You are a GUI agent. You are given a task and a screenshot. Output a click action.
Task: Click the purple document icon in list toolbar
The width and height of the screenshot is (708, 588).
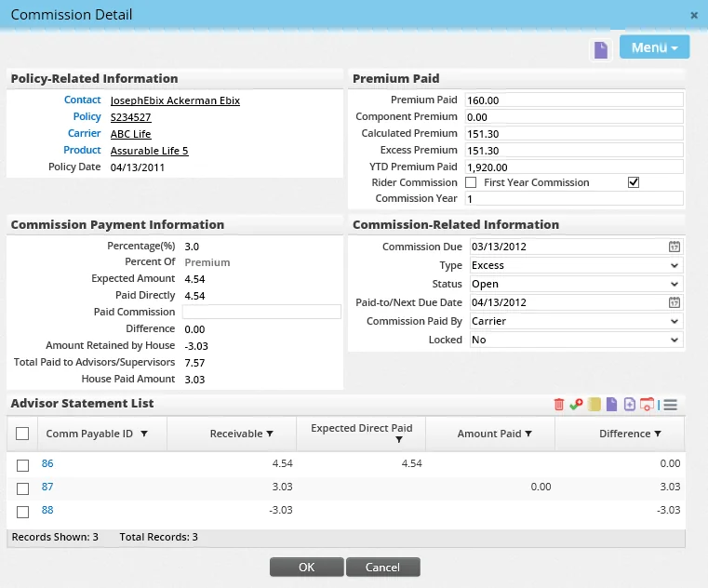point(611,405)
